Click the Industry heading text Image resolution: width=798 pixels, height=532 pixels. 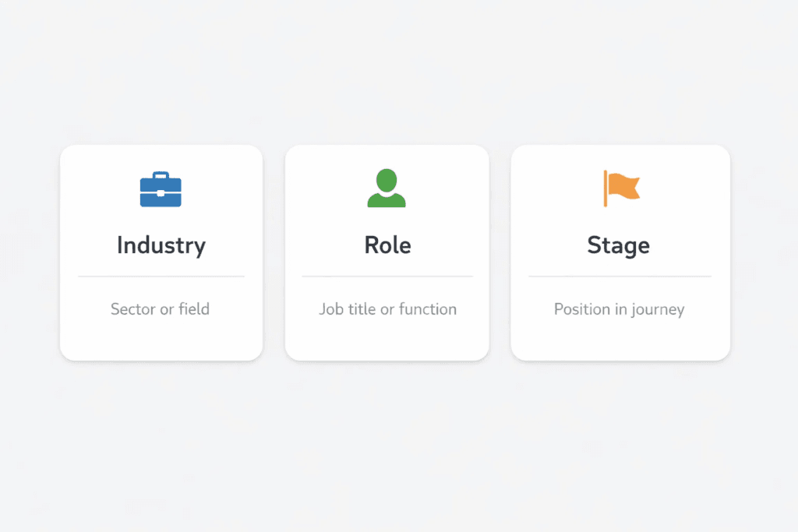[161, 245]
